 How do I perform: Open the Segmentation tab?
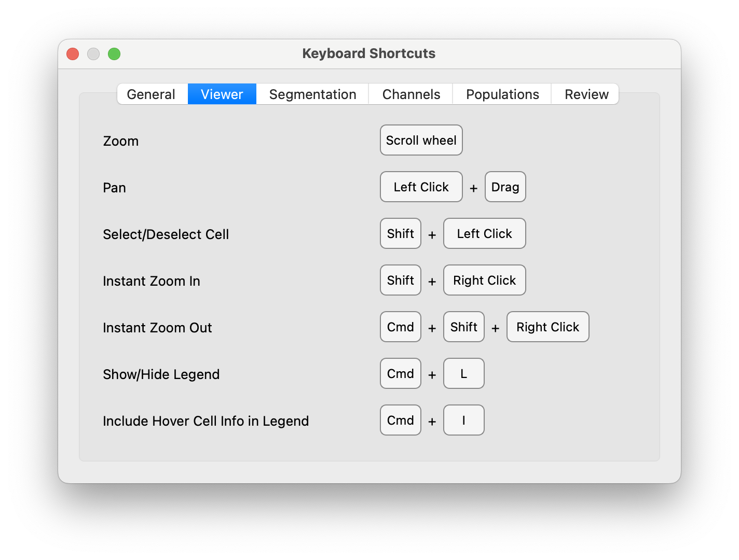tap(312, 94)
